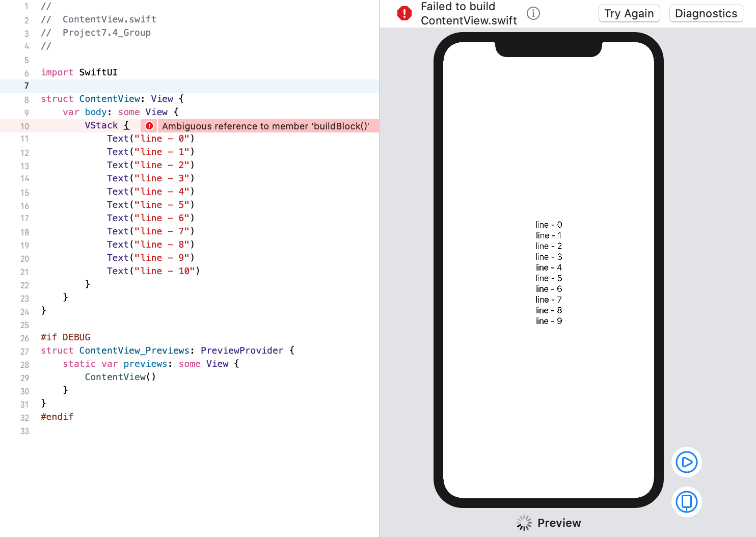
Task: Click the red error icon on line 10
Action: (149, 126)
